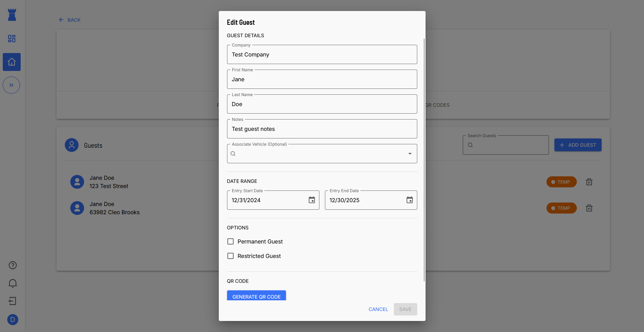
Task: Click the dialog's vertical scrollbar
Action: (424, 158)
